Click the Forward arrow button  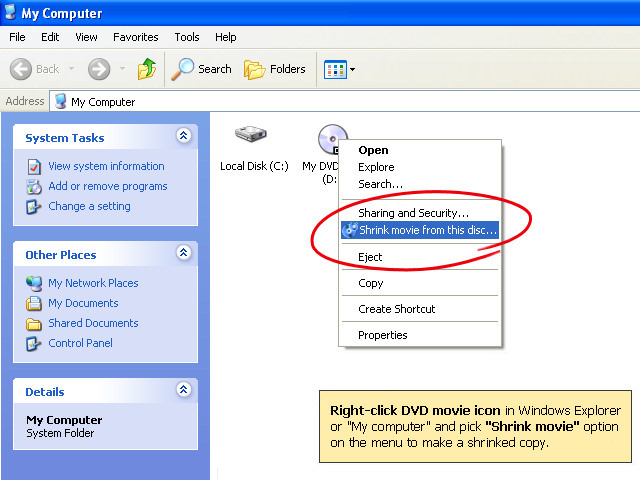tap(99, 69)
